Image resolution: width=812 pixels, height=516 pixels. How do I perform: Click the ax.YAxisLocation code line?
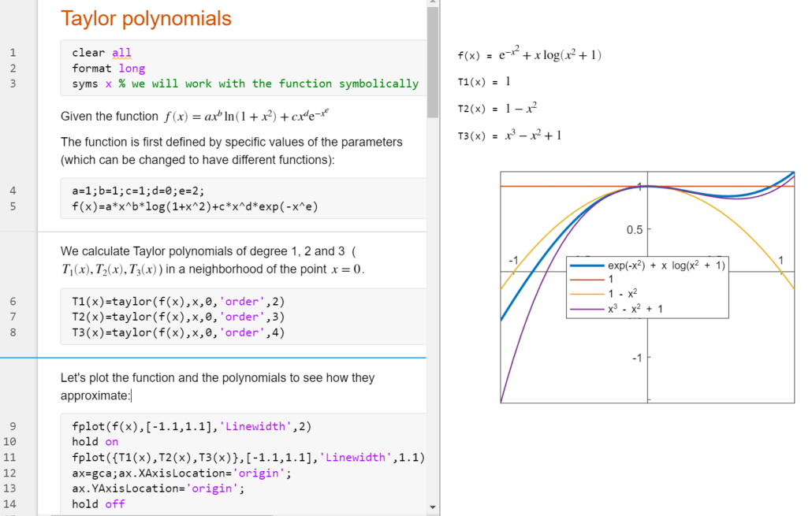point(158,488)
